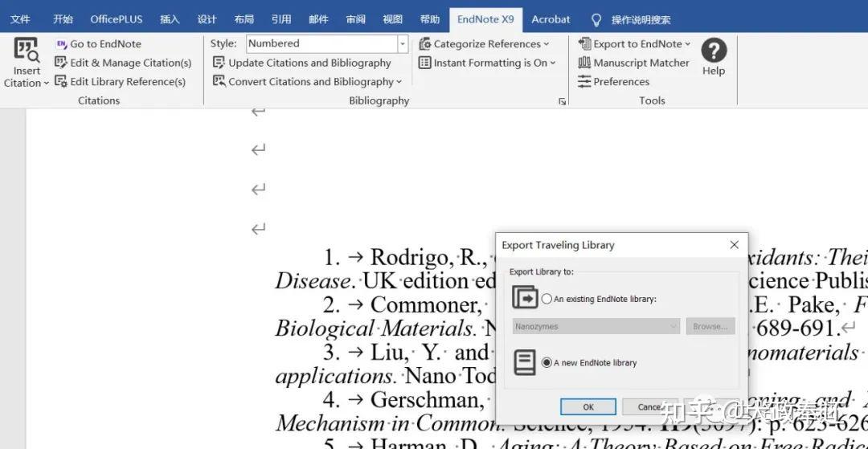
Task: Open the Nanozymes library dropdown
Action: tap(596, 326)
